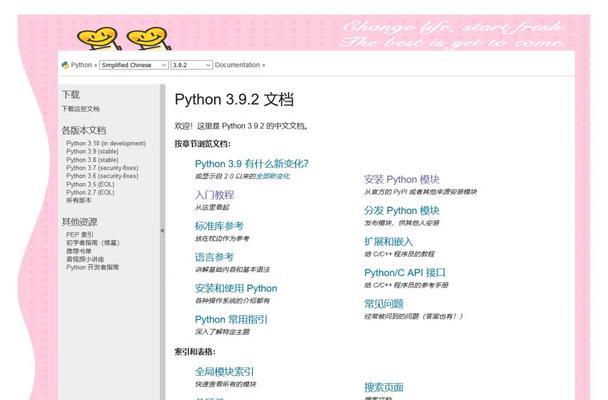
Task: Click the Python breadcrumb link
Action: [81, 65]
